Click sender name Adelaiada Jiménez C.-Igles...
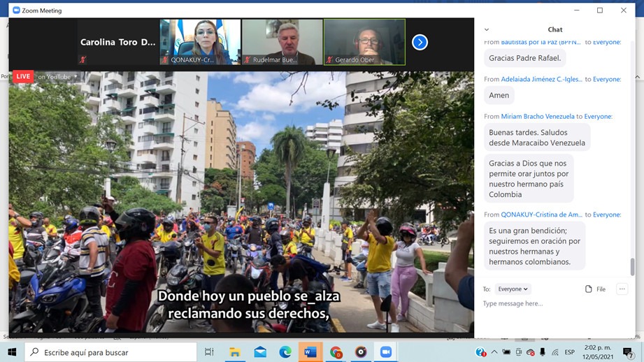Image resolution: width=644 pixels, height=362 pixels. coord(541,79)
